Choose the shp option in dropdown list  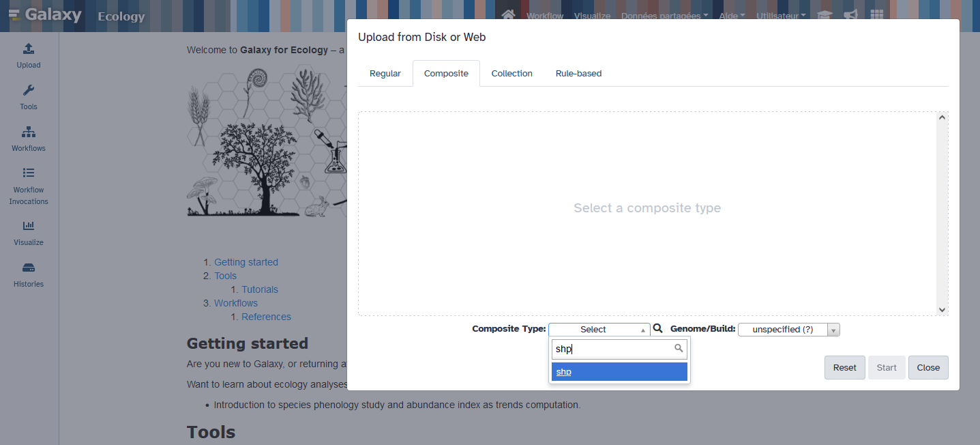(x=619, y=372)
